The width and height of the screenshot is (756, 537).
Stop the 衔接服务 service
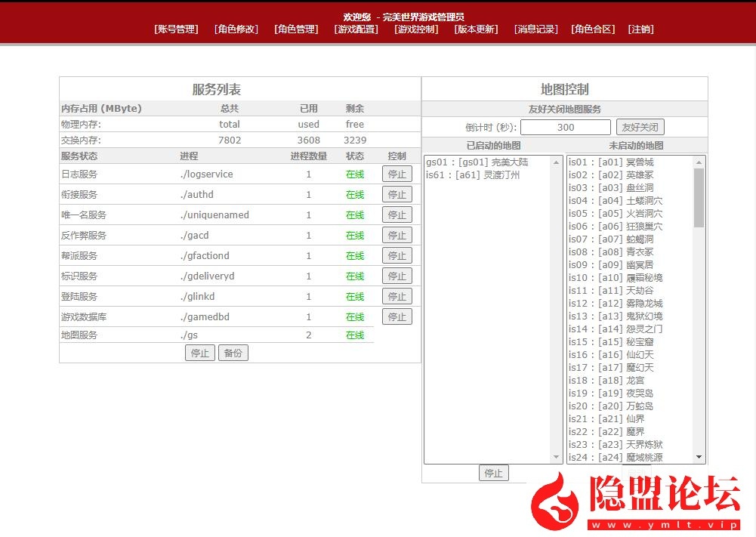tap(397, 194)
